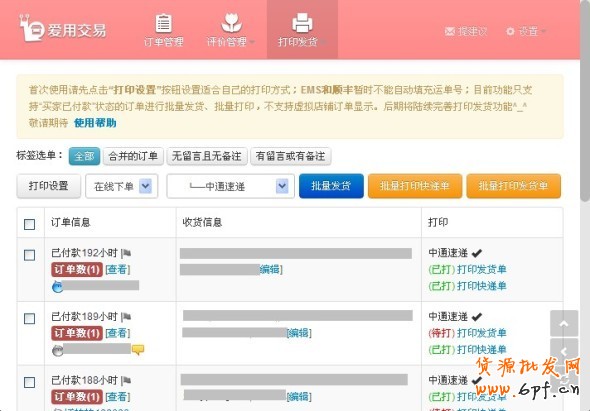Screen dimensions: 590x411
Task: Select the 打印发货 printer icon
Action: (x=302, y=23)
